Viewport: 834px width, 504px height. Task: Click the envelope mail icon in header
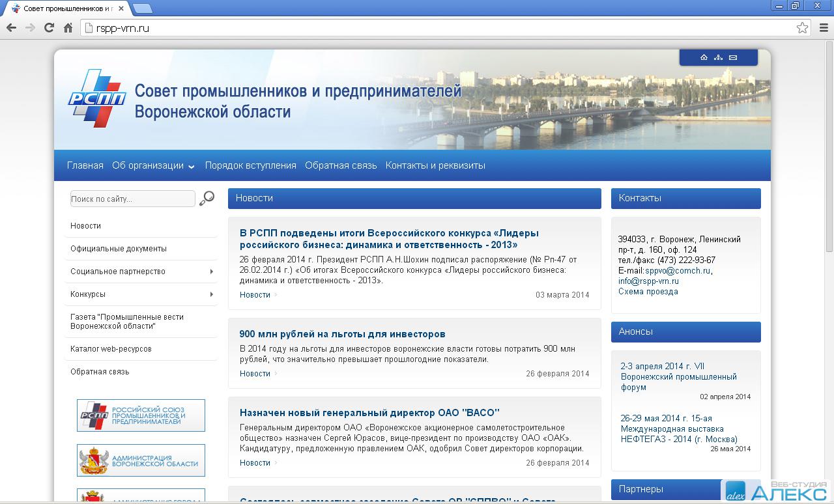tap(733, 57)
